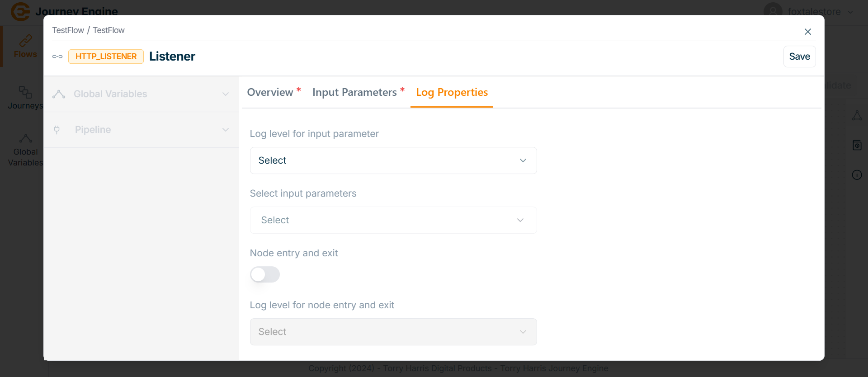Open Log level for input parameter dropdown
Image resolution: width=868 pixels, height=377 pixels.
(393, 160)
